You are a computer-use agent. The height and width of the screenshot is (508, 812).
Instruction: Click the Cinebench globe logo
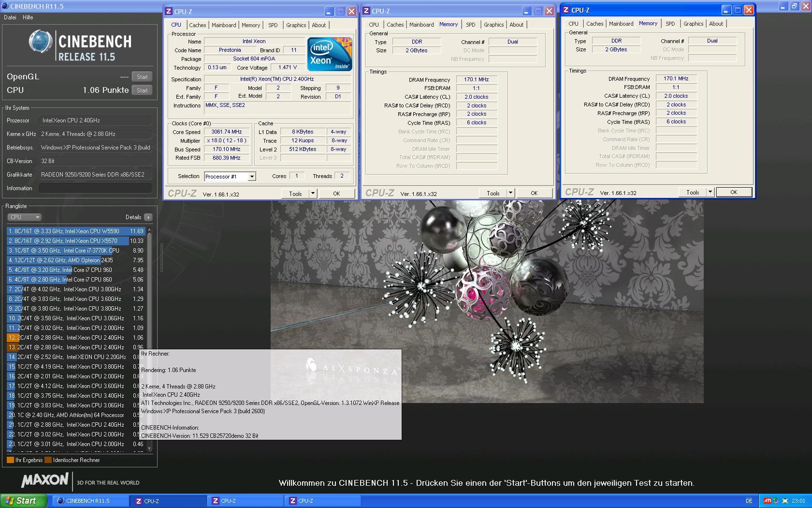pyautogui.click(x=40, y=42)
